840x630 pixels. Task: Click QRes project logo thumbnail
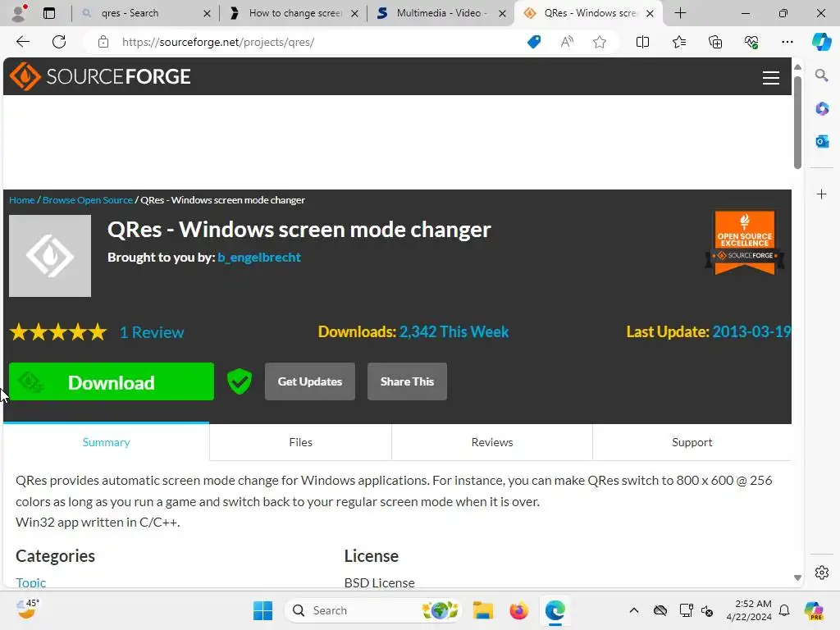50,256
